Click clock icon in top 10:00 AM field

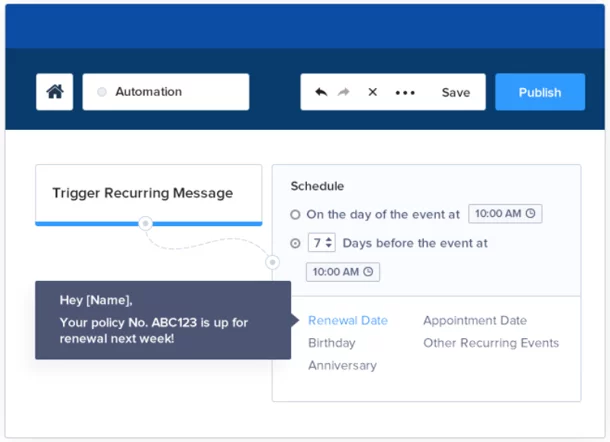(531, 213)
